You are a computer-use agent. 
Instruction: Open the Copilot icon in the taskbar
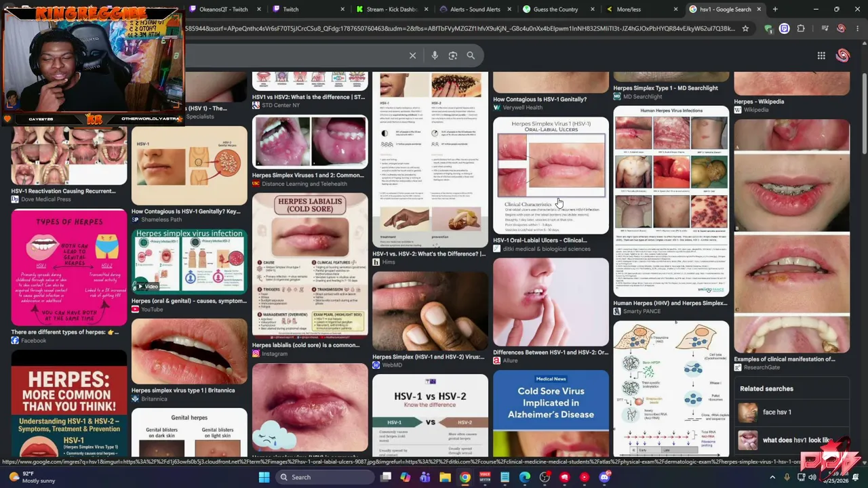[x=406, y=477]
